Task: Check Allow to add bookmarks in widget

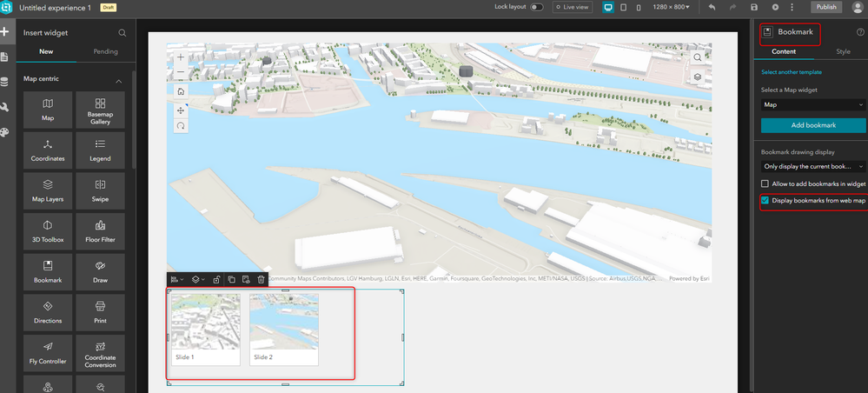Action: click(765, 183)
